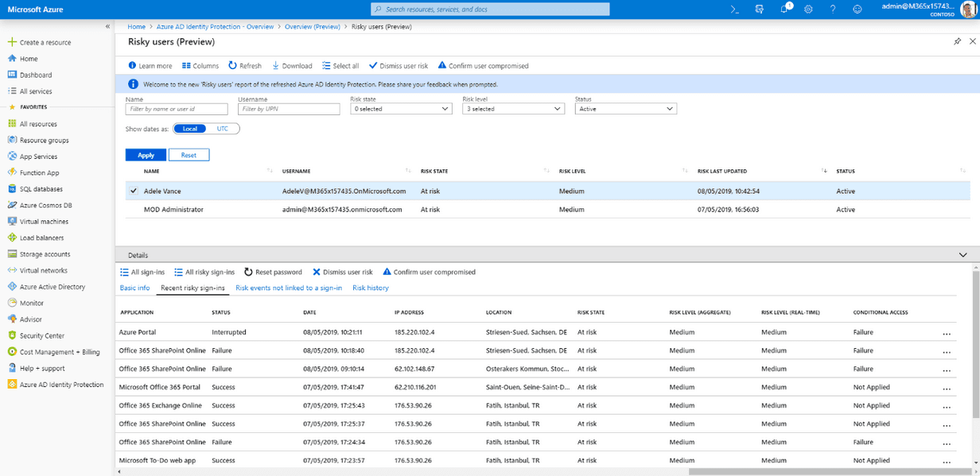The height and width of the screenshot is (476, 980).
Task: Open the Risk level dropdown
Action: pos(513,109)
